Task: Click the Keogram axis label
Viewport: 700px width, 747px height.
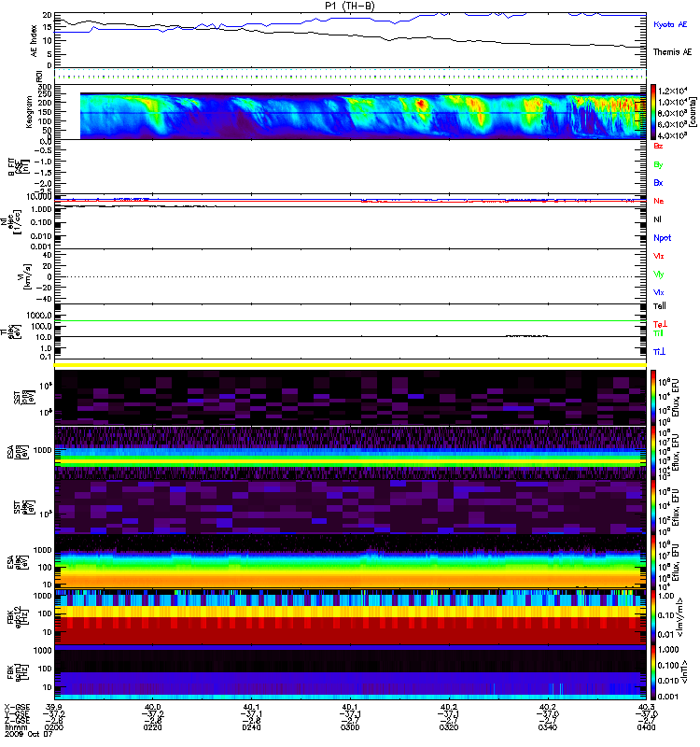Action: pos(29,111)
